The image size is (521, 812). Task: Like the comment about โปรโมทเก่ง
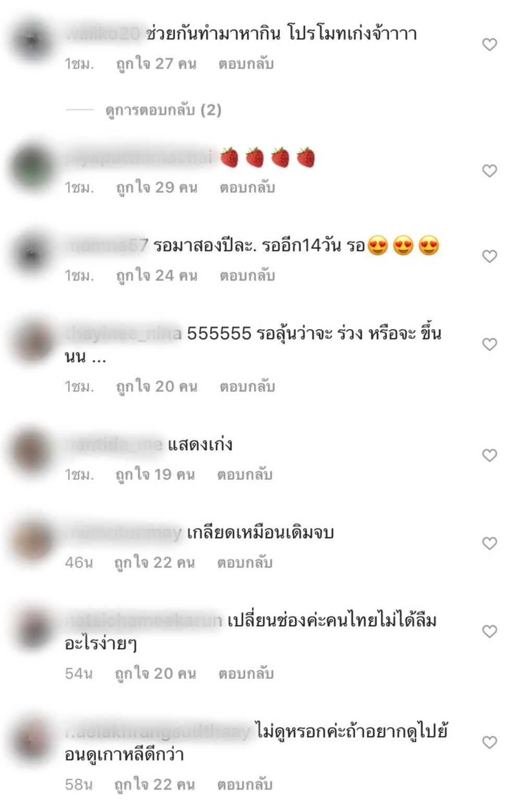(489, 45)
